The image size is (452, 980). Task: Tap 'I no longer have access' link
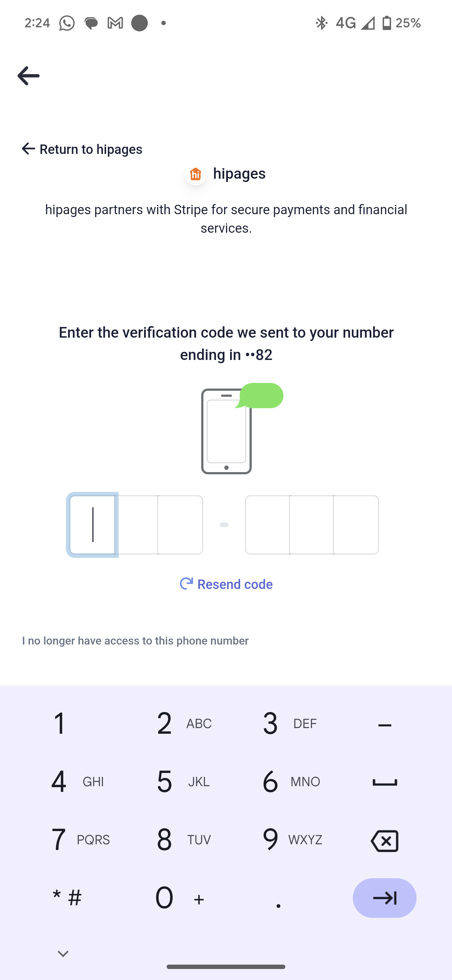tap(135, 641)
